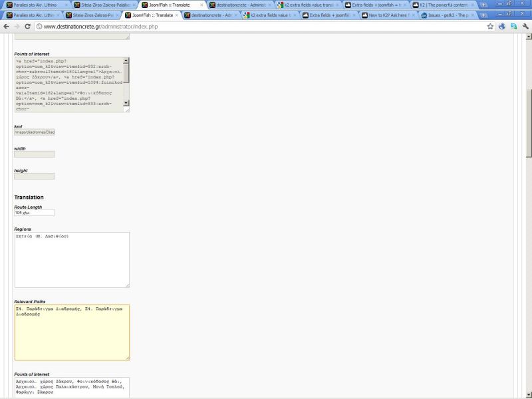Switch to 'New to K2? Ask here' tab
This screenshot has width=532, height=399.
[x=388, y=15]
